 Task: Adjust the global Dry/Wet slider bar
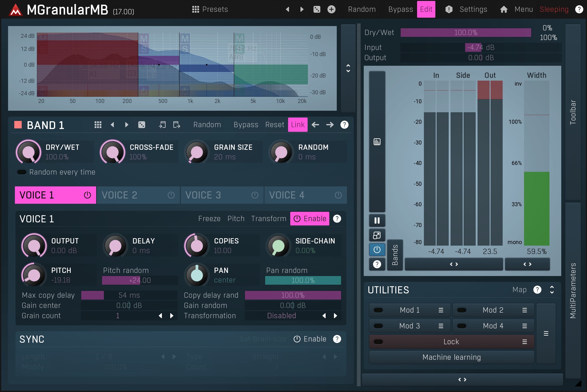coord(465,33)
